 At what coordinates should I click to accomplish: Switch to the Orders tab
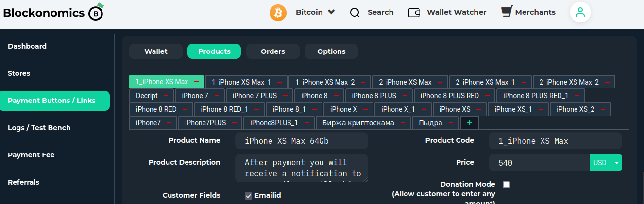click(273, 51)
